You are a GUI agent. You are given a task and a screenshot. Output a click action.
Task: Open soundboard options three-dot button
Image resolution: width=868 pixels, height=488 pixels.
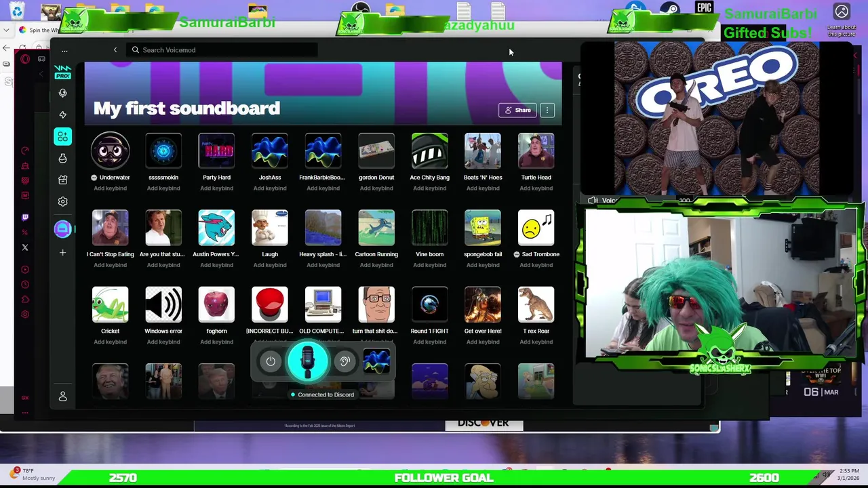point(547,110)
